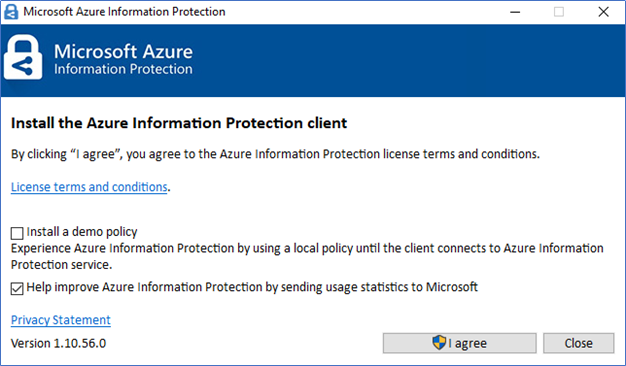
Task: Click the window title "Microsoft Azure Information Protection"
Action: (x=124, y=12)
